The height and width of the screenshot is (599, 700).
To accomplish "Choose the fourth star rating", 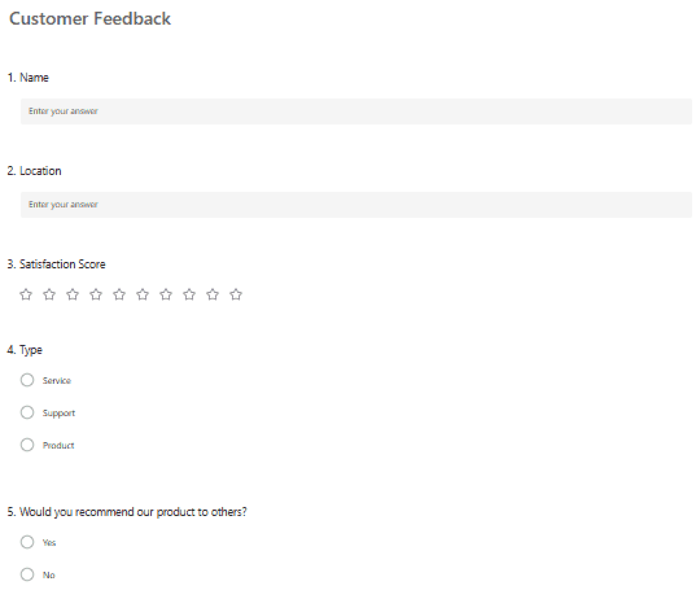I will tap(96, 294).
